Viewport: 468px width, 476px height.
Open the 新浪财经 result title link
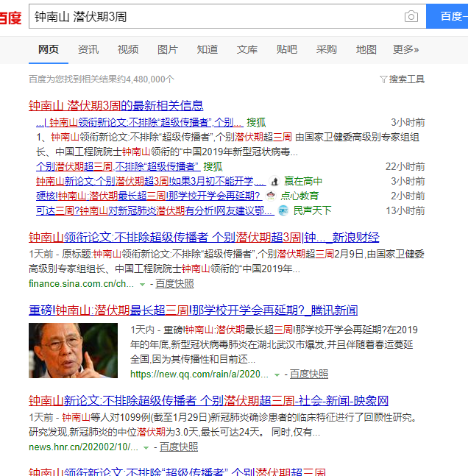(204, 238)
